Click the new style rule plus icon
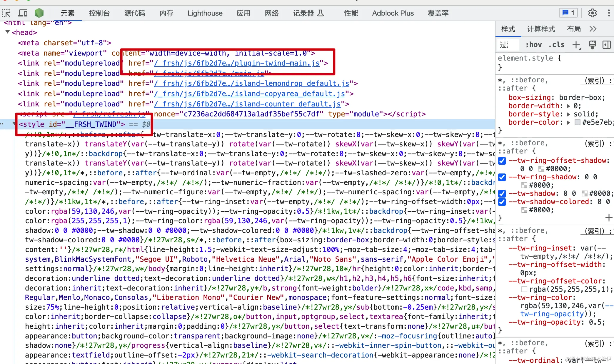Viewport: 614px width, 364px height. click(x=576, y=45)
